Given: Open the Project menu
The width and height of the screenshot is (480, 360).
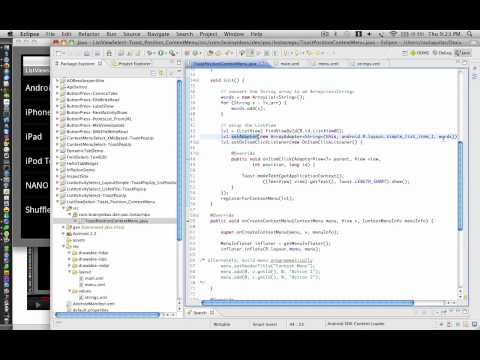Looking at the screenshot, I should 208,34.
